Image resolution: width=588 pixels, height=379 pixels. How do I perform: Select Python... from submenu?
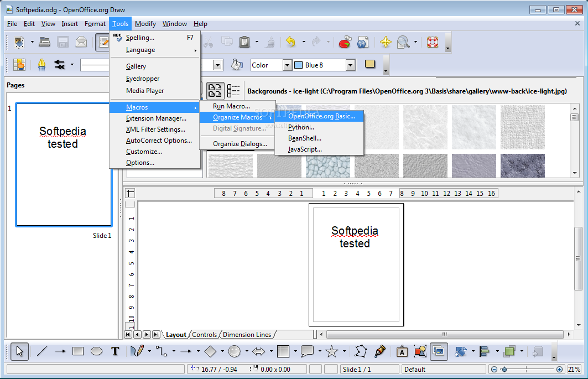319,127
